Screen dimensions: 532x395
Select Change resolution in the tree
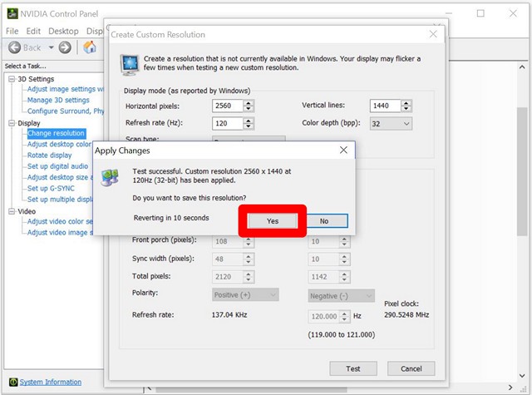pyautogui.click(x=56, y=133)
